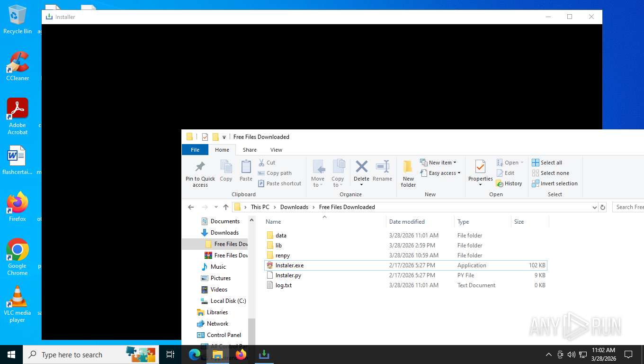Click Downloads in address breadcrumb

[x=294, y=207]
